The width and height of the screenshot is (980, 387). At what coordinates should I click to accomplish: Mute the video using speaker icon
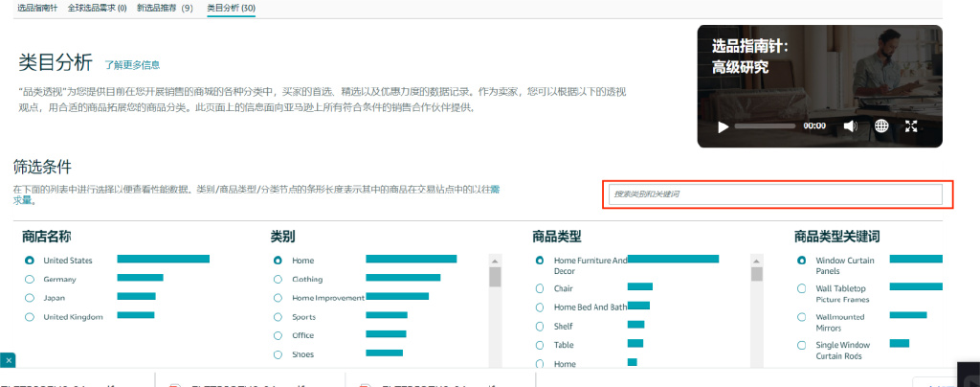[850, 126]
